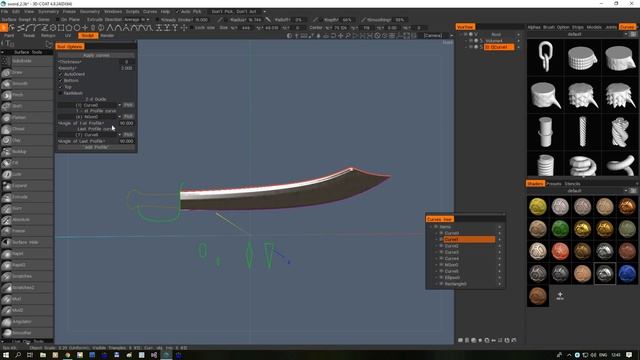Toggle the On Plane checkbox
The width and height of the screenshot is (640, 360).
click(58, 19)
